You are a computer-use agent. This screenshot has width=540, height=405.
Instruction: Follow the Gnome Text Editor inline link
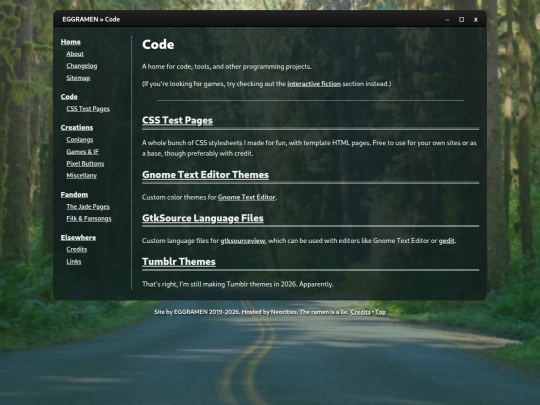247,197
